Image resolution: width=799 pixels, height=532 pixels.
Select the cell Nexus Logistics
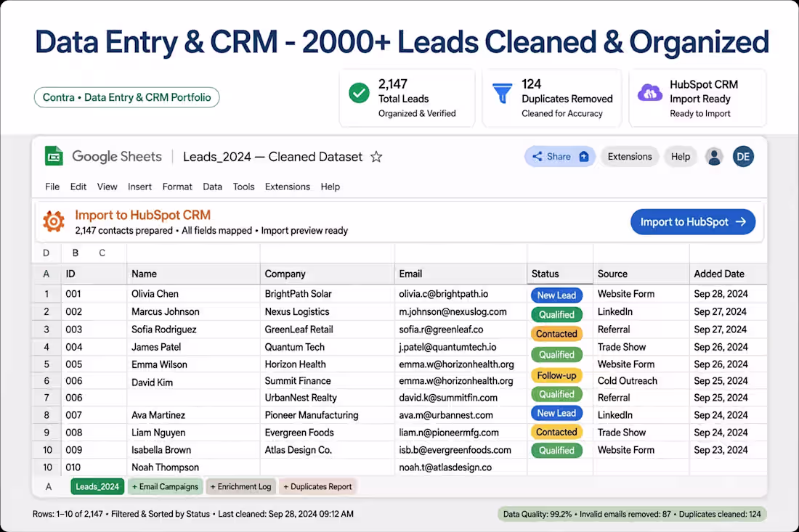coord(327,311)
